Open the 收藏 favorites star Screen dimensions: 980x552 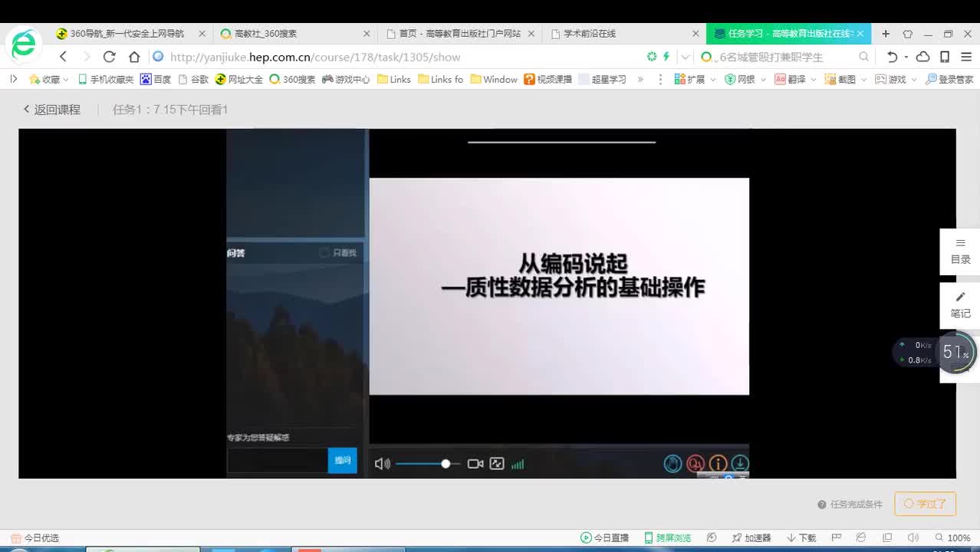(44, 79)
